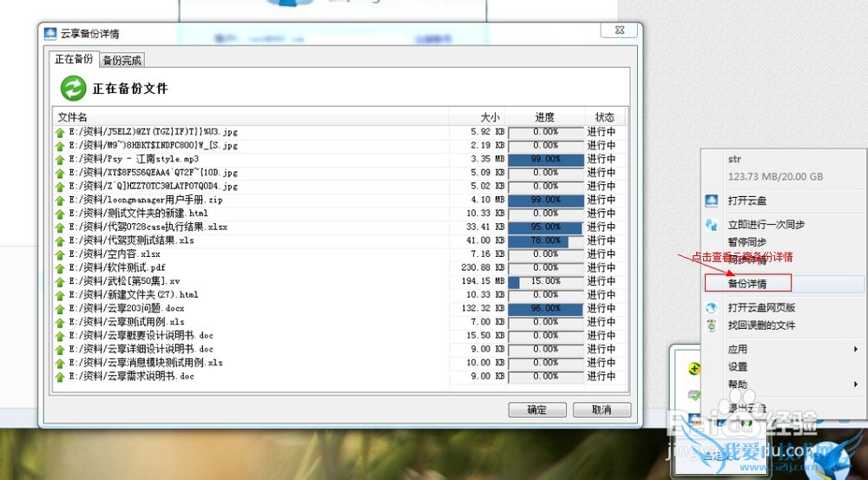This screenshot has height=480, width=868.
Task: Click the 78.00% progress bar for 代驾爽测试结果.xls
Action: [x=546, y=240]
